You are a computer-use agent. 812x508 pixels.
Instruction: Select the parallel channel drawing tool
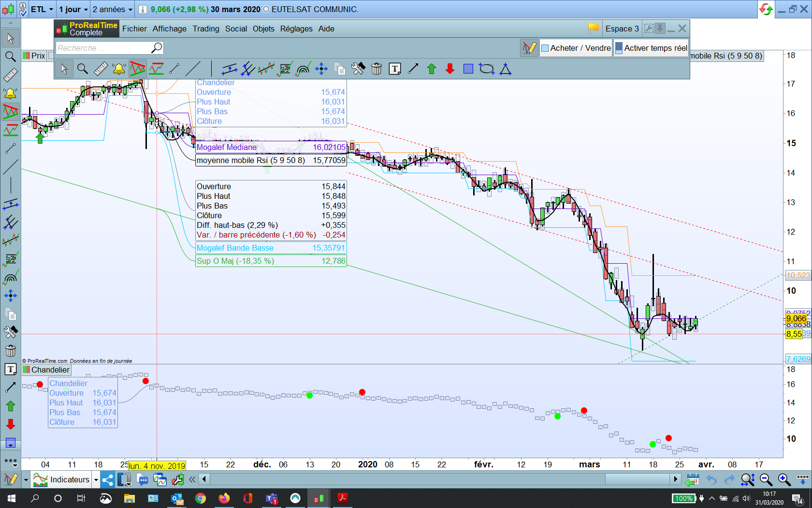click(229, 69)
